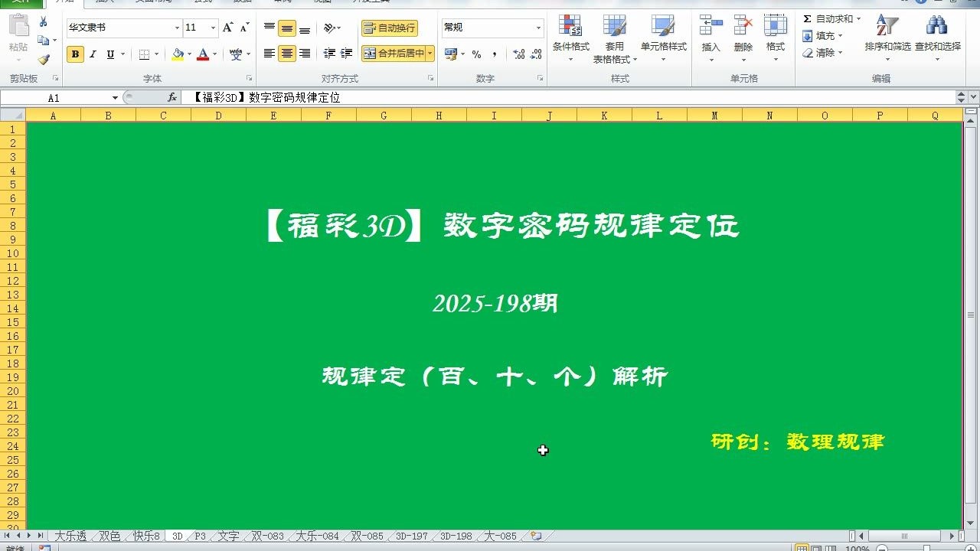Image resolution: width=980 pixels, height=551 pixels.
Task: Switch to the 快乐8 sheet tab
Action: coord(146,536)
